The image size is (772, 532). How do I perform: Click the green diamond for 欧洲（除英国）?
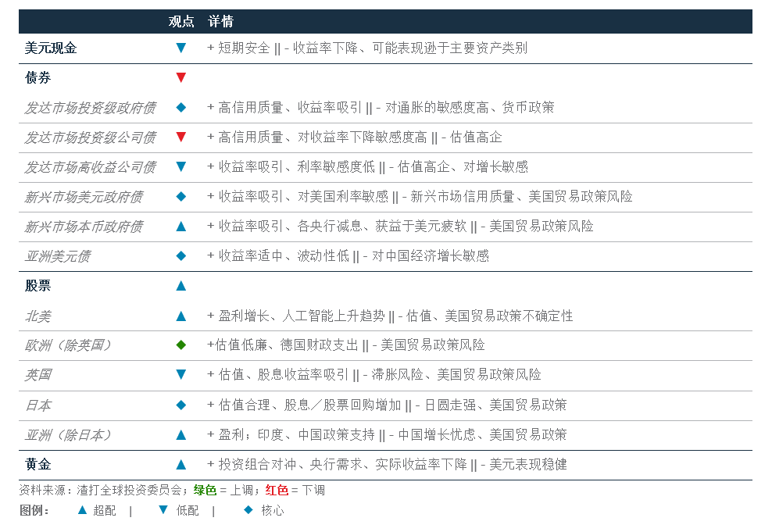[181, 345]
